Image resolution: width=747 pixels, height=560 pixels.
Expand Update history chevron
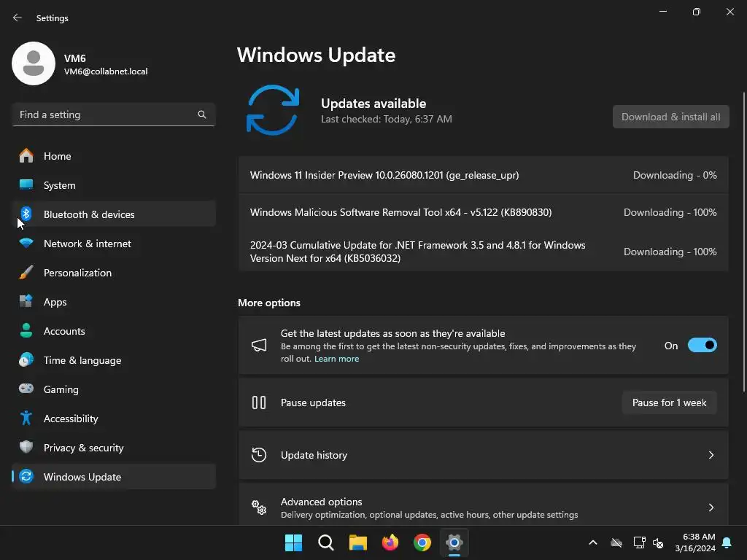pyautogui.click(x=711, y=455)
